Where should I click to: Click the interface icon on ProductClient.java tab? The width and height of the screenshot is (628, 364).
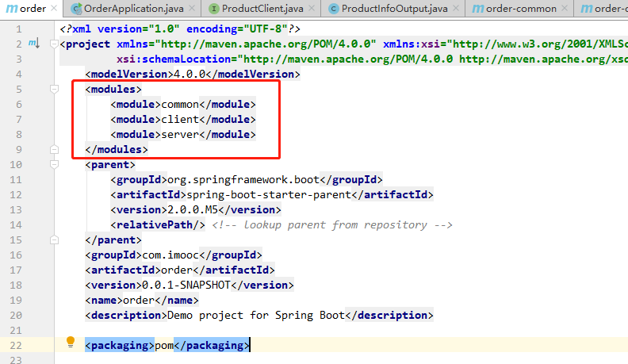214,9
